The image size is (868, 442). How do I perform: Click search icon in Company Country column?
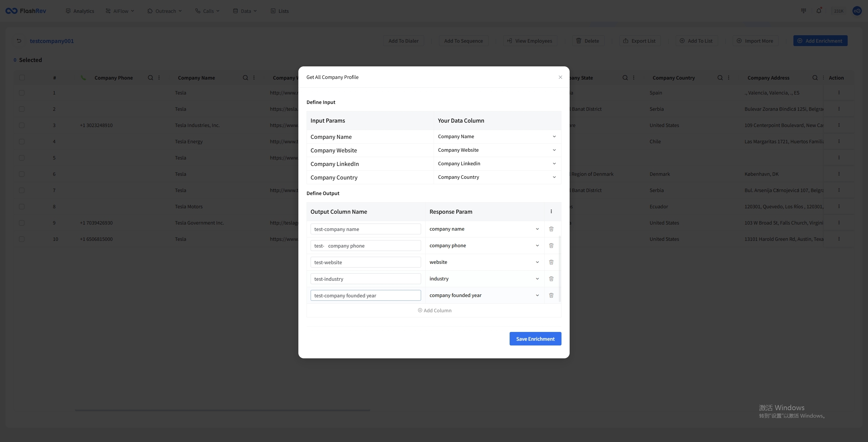[x=720, y=78]
